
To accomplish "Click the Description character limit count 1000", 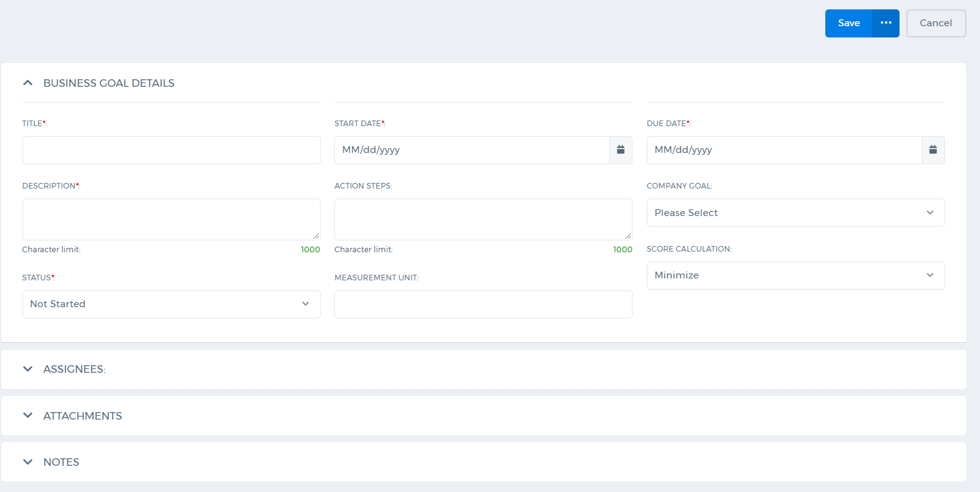I will coord(311,250).
